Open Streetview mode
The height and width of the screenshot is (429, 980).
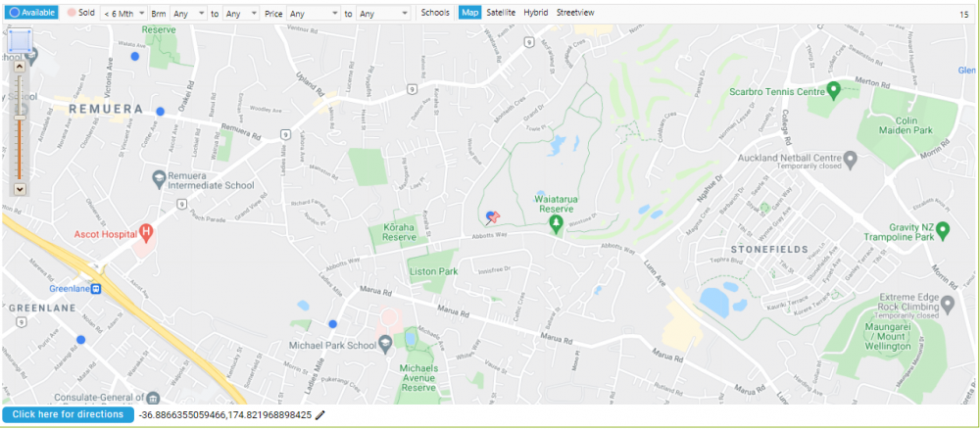click(x=575, y=13)
